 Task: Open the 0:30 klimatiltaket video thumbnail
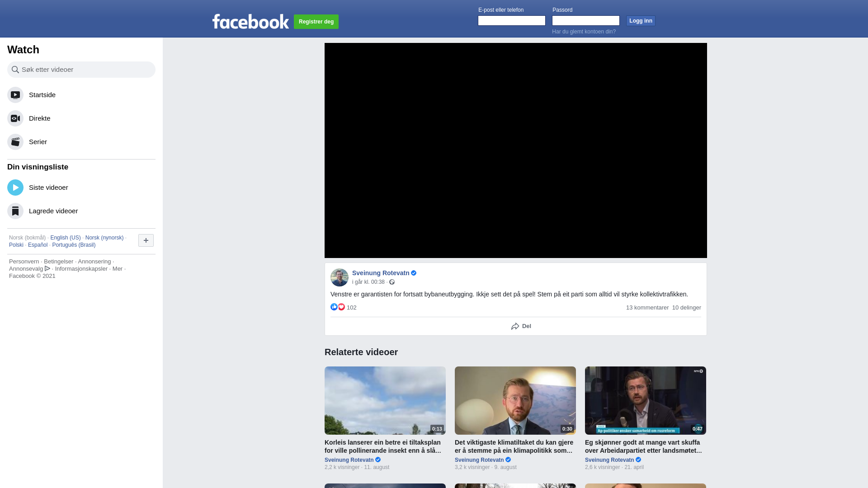pos(515,400)
